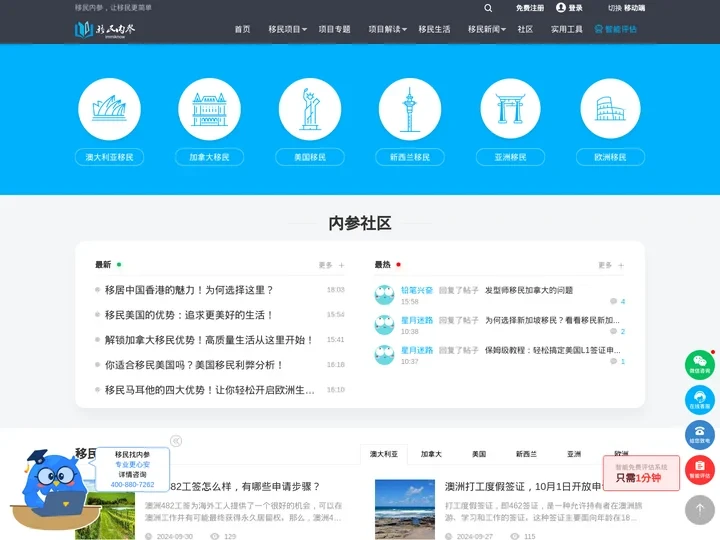Screen dimensions: 720x540
Task: Open post 移民马耳他的四大优势
Action: point(210,390)
